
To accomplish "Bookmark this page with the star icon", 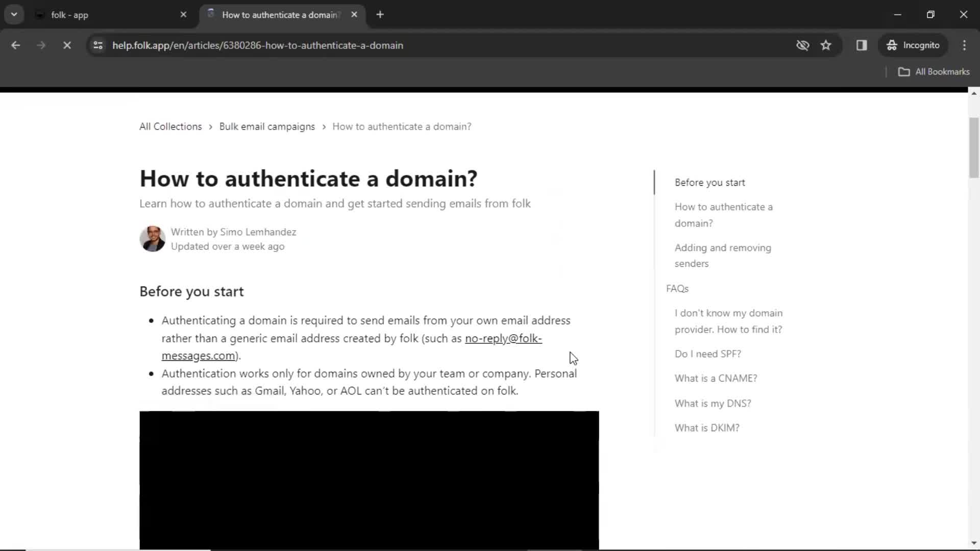I will pos(826,45).
